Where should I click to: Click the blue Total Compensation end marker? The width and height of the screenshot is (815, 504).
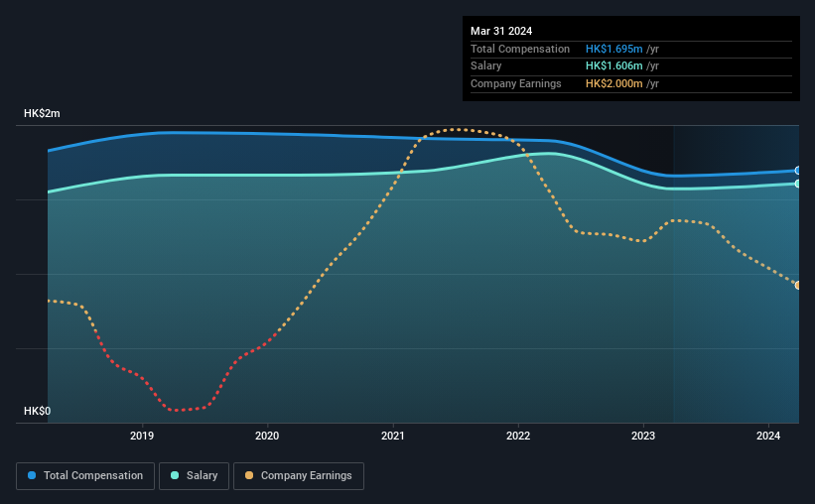pyautogui.click(x=798, y=171)
